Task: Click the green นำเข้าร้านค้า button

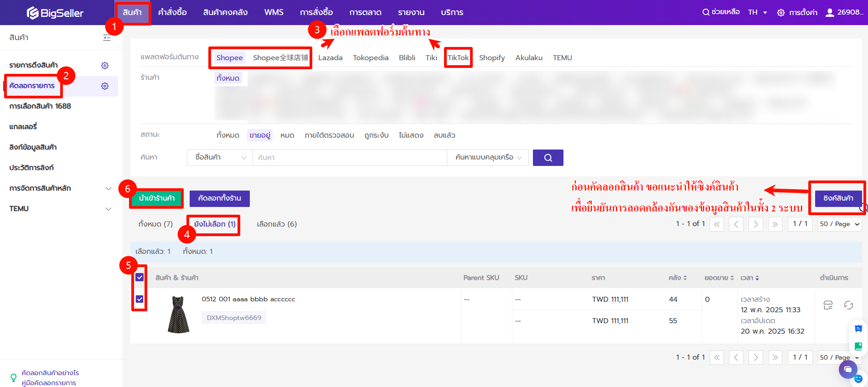Action: tap(157, 198)
